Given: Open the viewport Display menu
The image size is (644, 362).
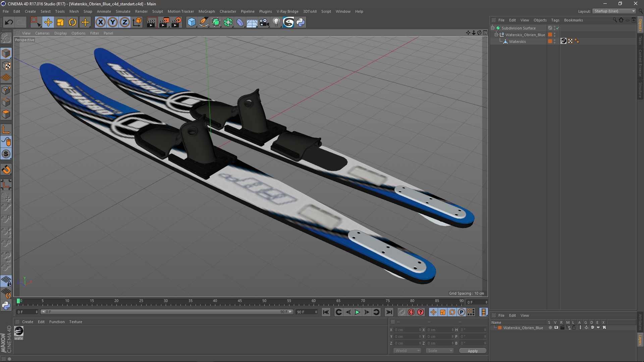Looking at the screenshot, I should click(60, 33).
